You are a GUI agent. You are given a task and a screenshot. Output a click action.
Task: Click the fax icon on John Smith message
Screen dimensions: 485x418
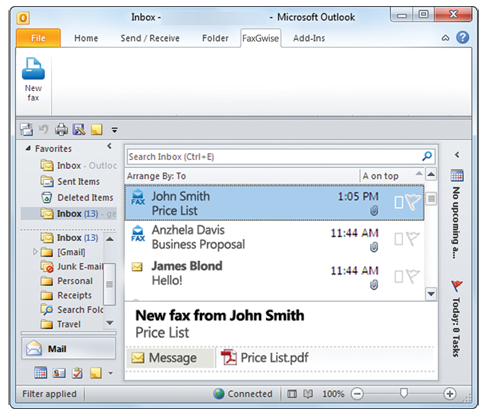tap(138, 197)
